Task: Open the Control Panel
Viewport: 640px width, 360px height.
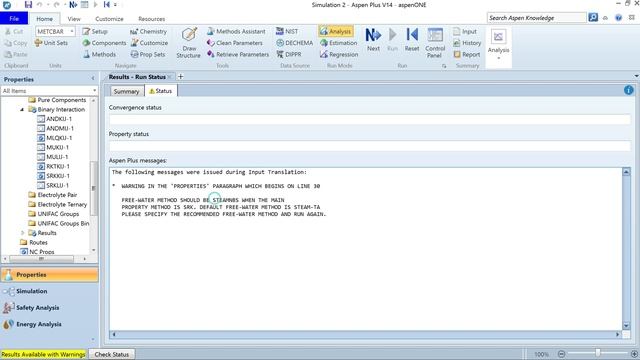Action: pyautogui.click(x=435, y=42)
